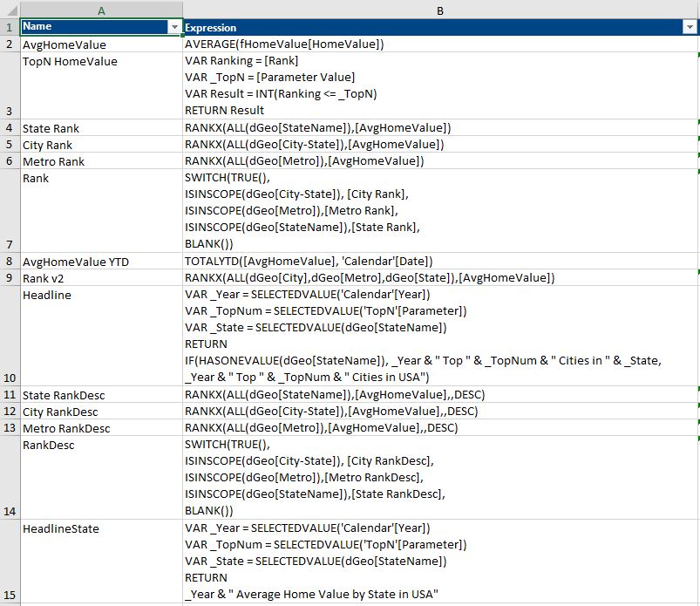Viewport: 700px width, 606px height.
Task: Select the AvgHomeValue YTD name cell
Action: [100, 262]
